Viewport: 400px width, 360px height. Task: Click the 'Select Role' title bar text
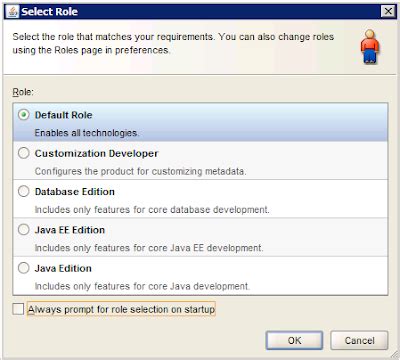point(50,12)
